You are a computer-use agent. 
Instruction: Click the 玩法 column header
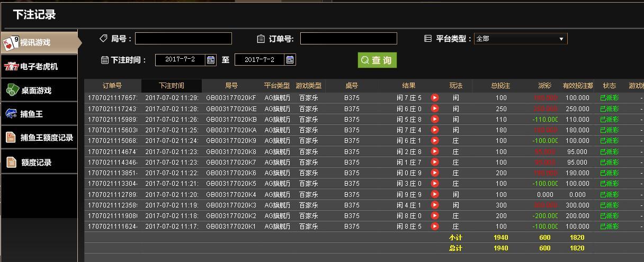(456, 86)
